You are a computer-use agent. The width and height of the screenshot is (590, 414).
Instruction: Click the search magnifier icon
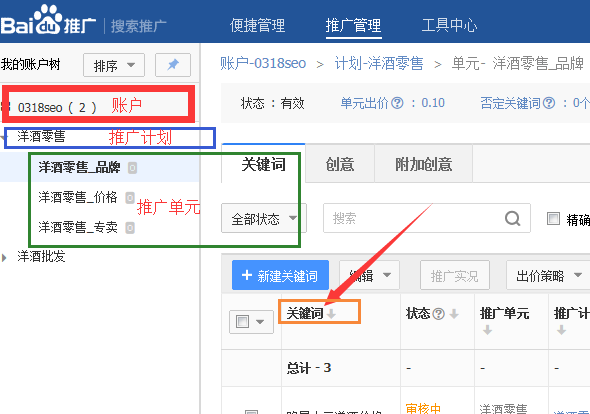(512, 218)
